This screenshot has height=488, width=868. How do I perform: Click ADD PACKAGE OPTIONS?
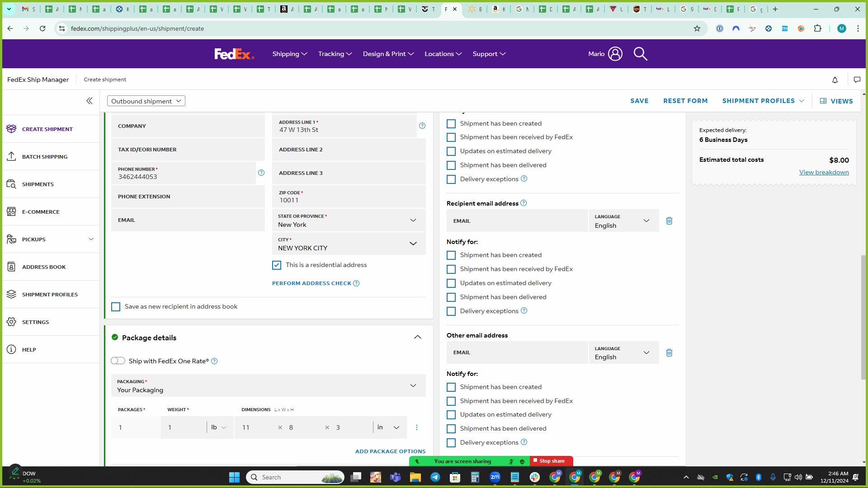tap(390, 451)
